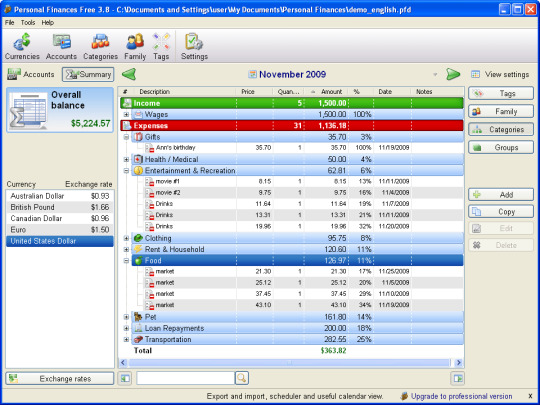This screenshot has width=540, height=405.
Task: Click the horizontal scrollbar track
Action: [289, 362]
